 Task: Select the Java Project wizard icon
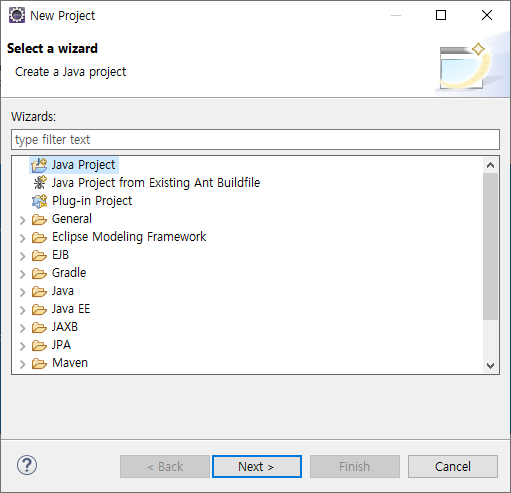click(x=39, y=165)
